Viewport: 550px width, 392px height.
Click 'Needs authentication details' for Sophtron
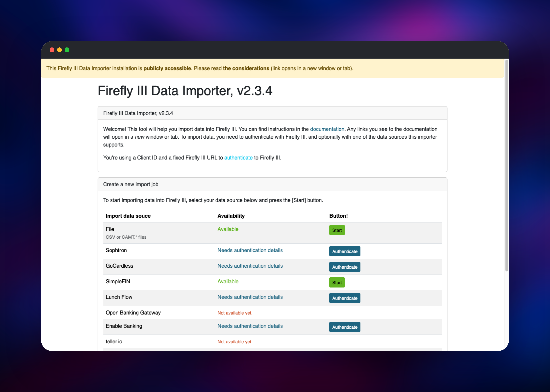click(x=250, y=250)
